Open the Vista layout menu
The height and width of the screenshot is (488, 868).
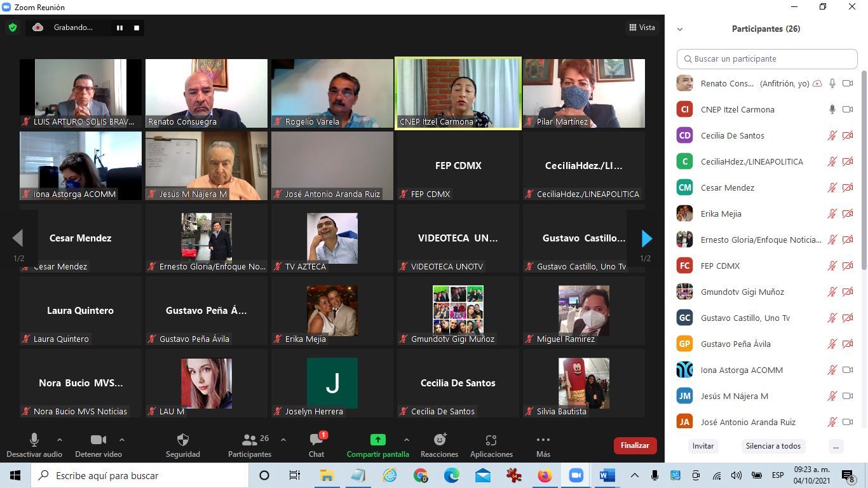(x=642, y=27)
